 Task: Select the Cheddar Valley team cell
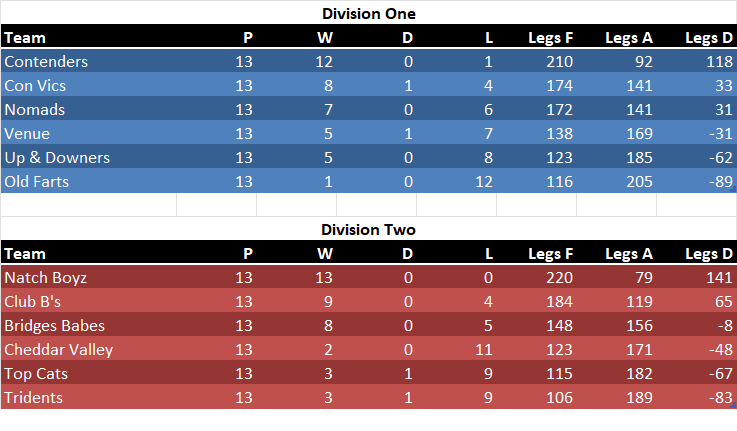click(58, 349)
